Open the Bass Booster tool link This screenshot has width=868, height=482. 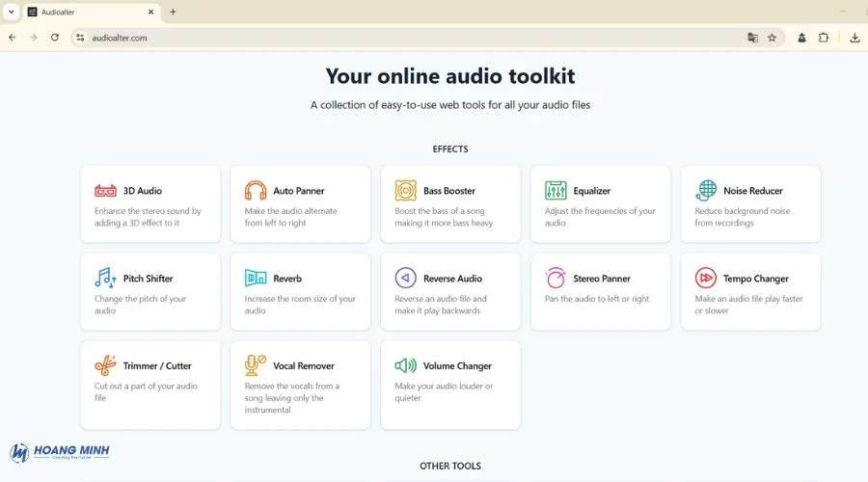450,203
